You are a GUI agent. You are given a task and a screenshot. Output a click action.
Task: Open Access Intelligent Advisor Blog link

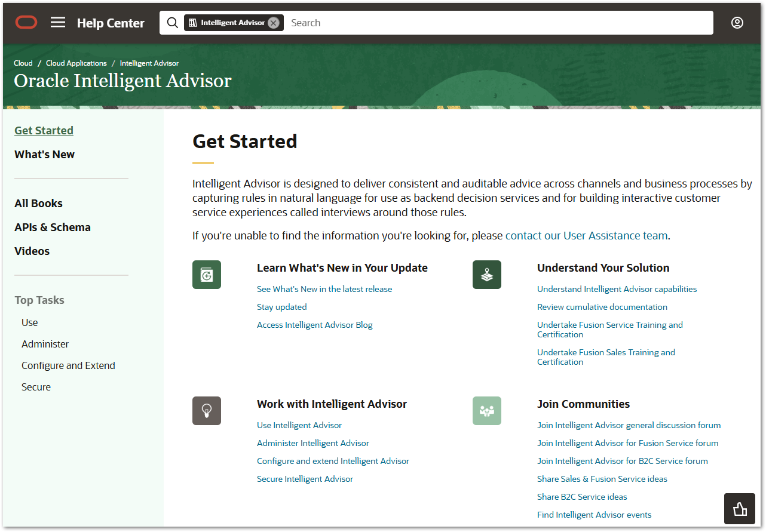[x=315, y=325]
